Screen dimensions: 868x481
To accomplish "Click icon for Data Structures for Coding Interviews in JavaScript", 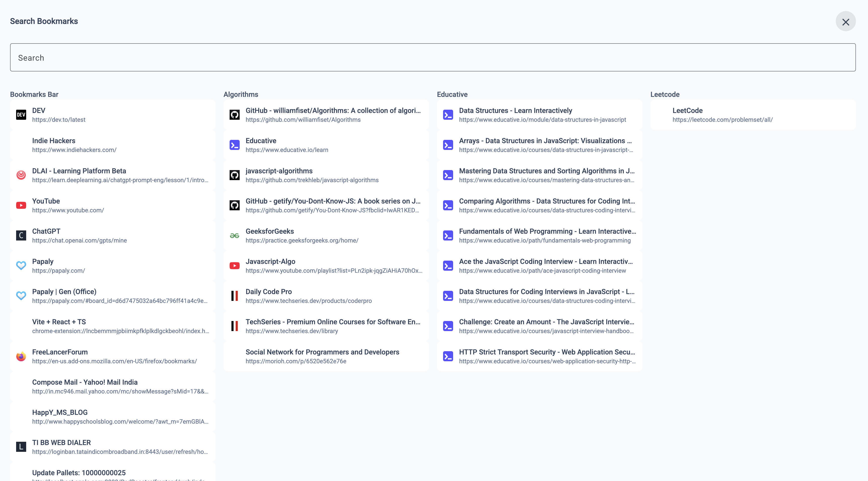I will pyautogui.click(x=448, y=296).
